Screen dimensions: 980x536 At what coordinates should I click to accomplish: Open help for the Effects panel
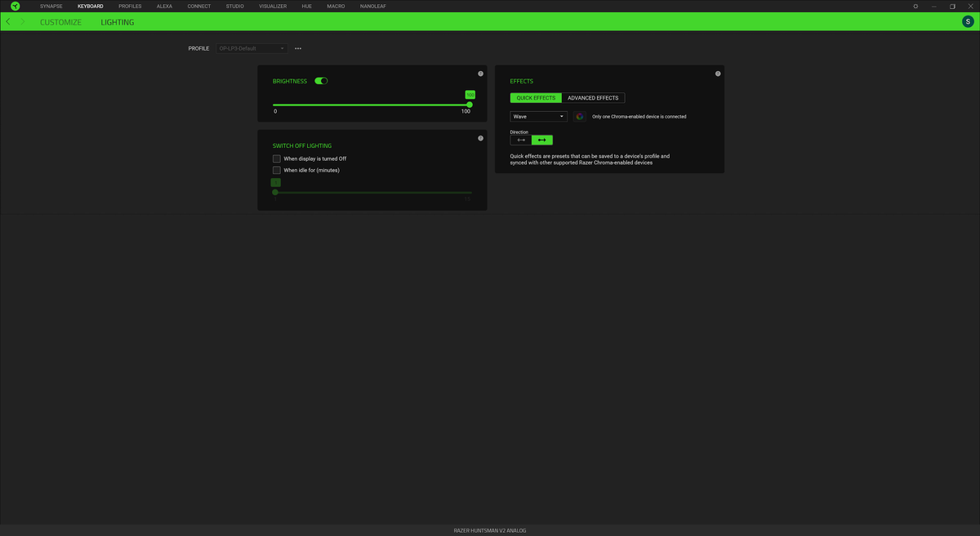pyautogui.click(x=718, y=74)
